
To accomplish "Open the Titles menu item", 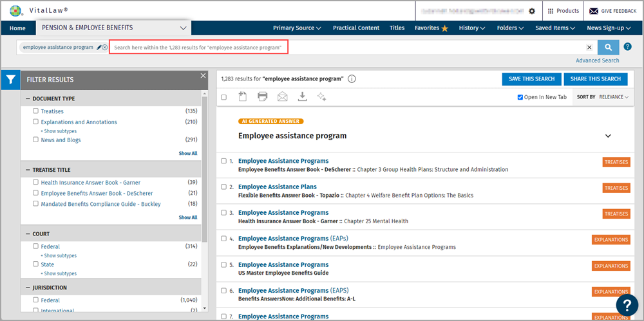I will click(397, 28).
